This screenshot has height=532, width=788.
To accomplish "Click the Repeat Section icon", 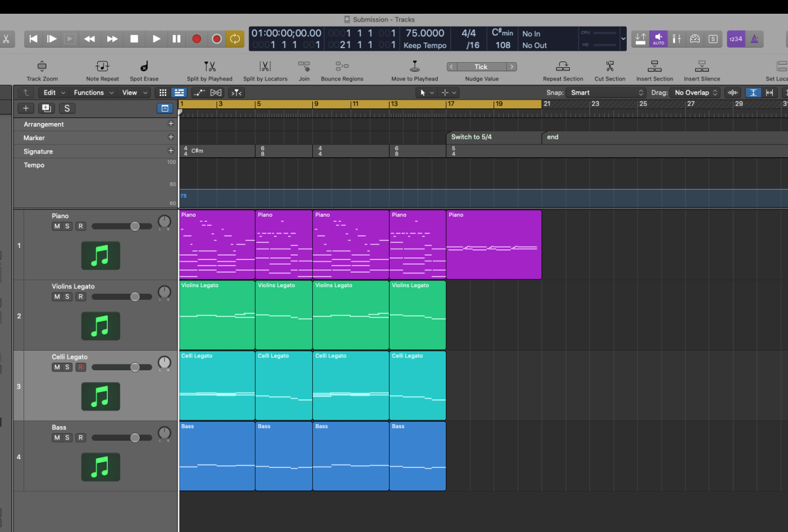I will (x=563, y=67).
